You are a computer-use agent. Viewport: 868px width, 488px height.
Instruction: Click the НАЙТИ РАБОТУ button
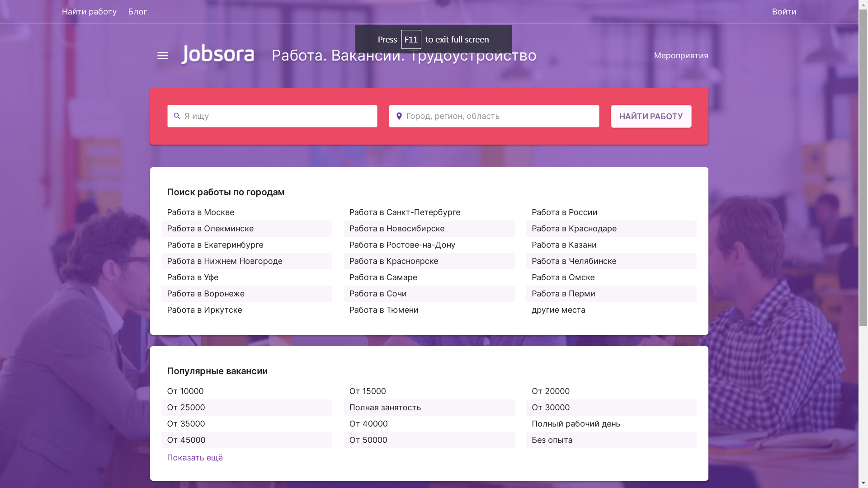651,117
